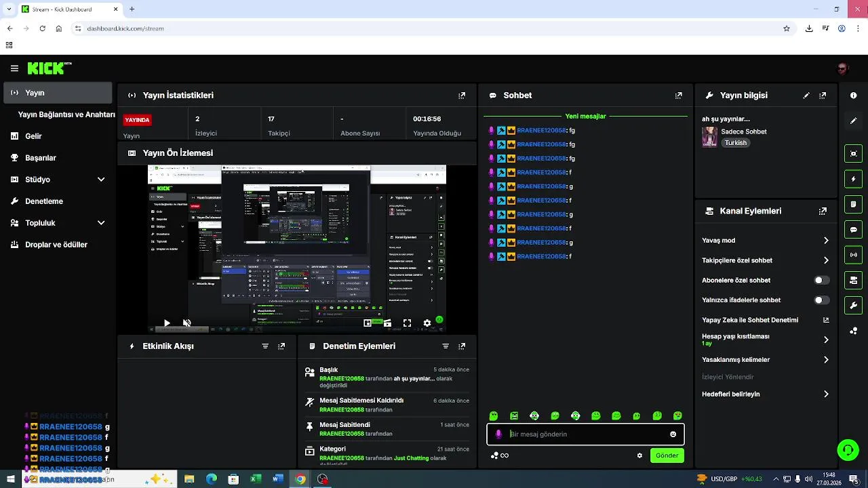Open Yasaklanmış kelimeler list

pyautogui.click(x=766, y=360)
